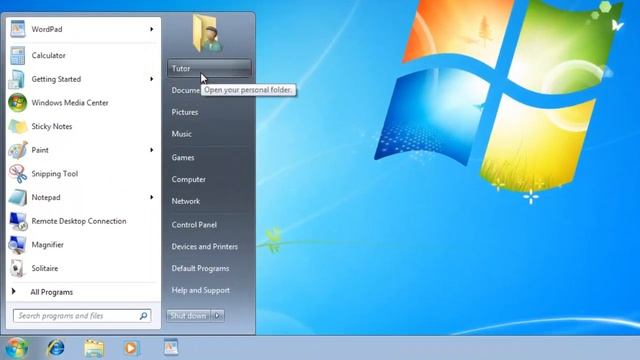
Task: Open Help and Support
Action: pos(200,290)
